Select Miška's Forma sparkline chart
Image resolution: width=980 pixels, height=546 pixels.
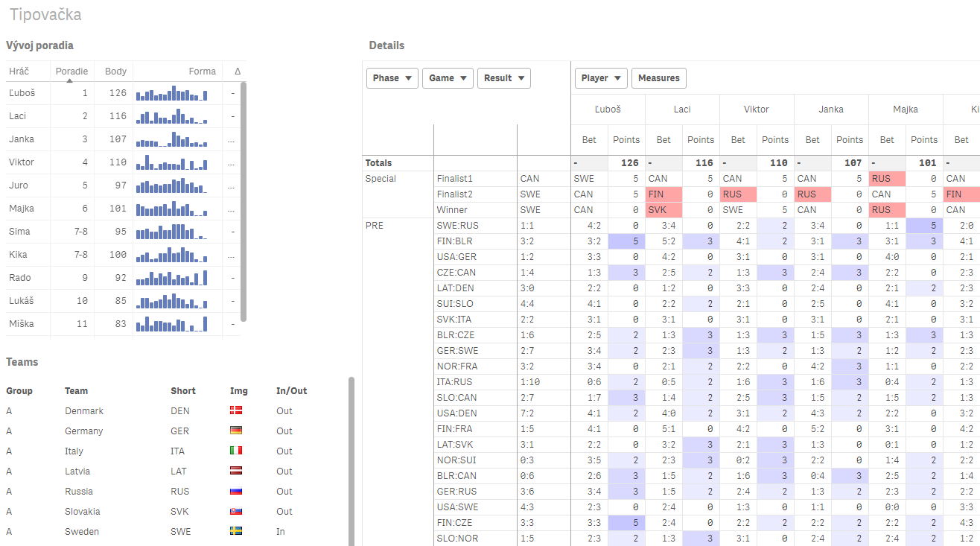click(x=172, y=324)
